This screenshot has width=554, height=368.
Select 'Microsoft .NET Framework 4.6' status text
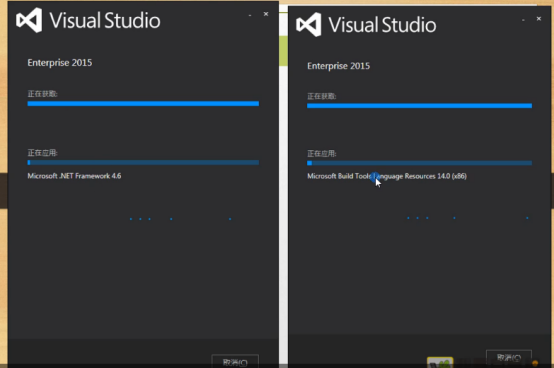point(74,176)
